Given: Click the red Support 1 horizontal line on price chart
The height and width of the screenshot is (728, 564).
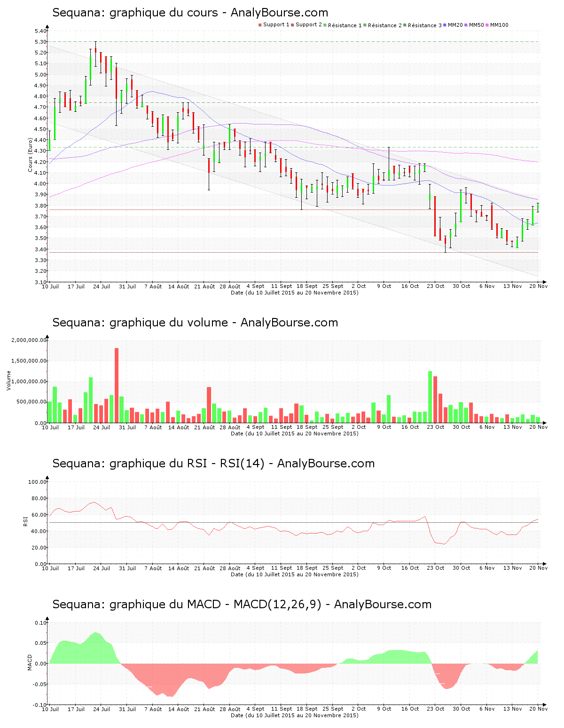Looking at the screenshot, I should (293, 209).
